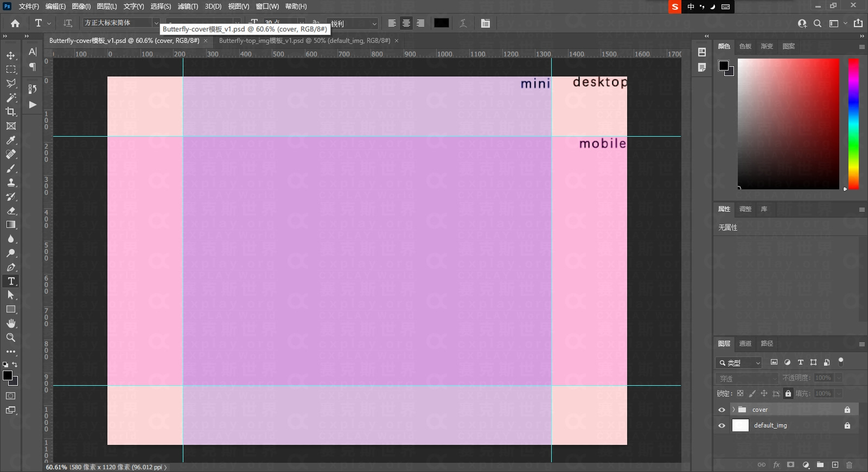Create warped text

tap(463, 23)
